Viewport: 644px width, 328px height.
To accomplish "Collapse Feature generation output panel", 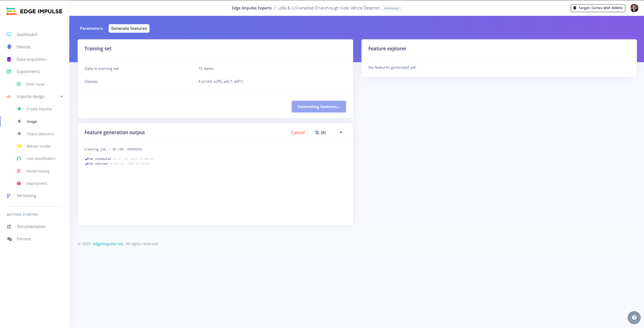I will click(341, 132).
